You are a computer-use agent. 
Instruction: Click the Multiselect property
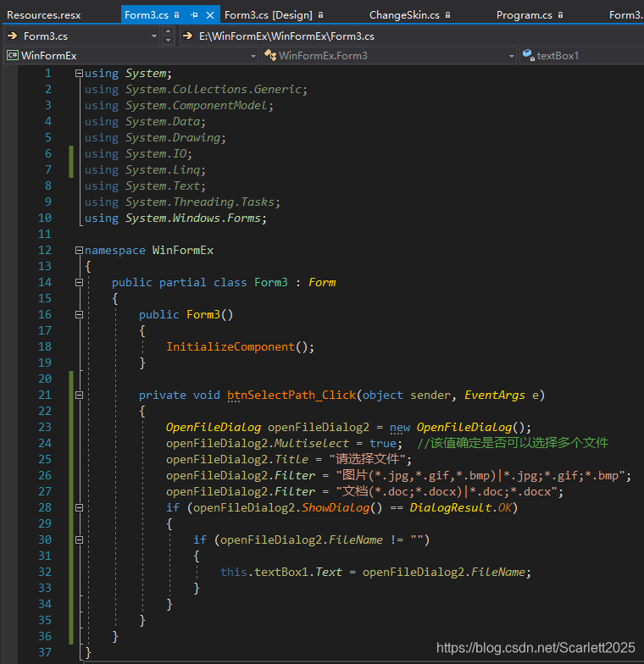pos(312,444)
